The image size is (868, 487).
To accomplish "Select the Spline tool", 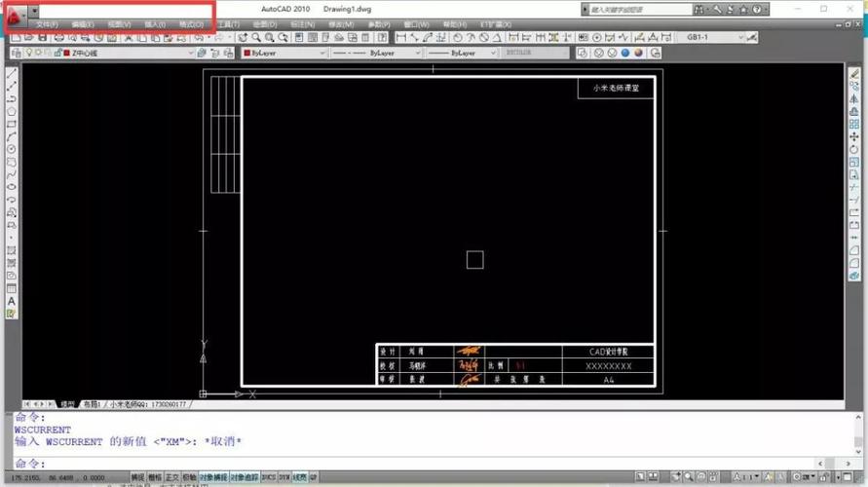I will pos(12,175).
